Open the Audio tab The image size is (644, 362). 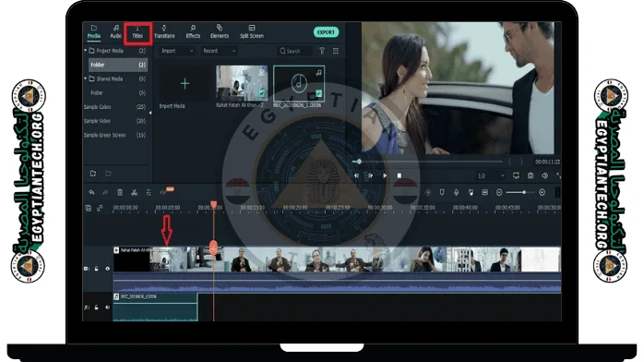[x=116, y=32]
